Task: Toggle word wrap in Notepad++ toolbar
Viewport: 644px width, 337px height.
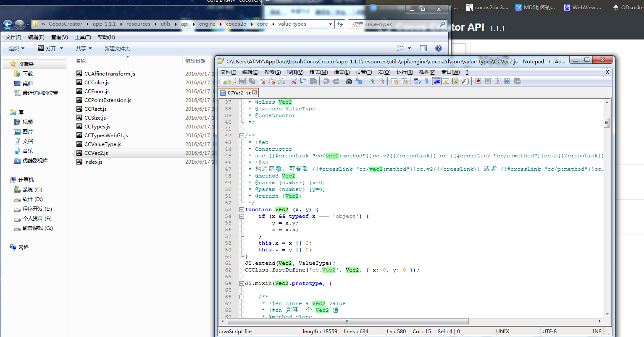Action: 417,81
